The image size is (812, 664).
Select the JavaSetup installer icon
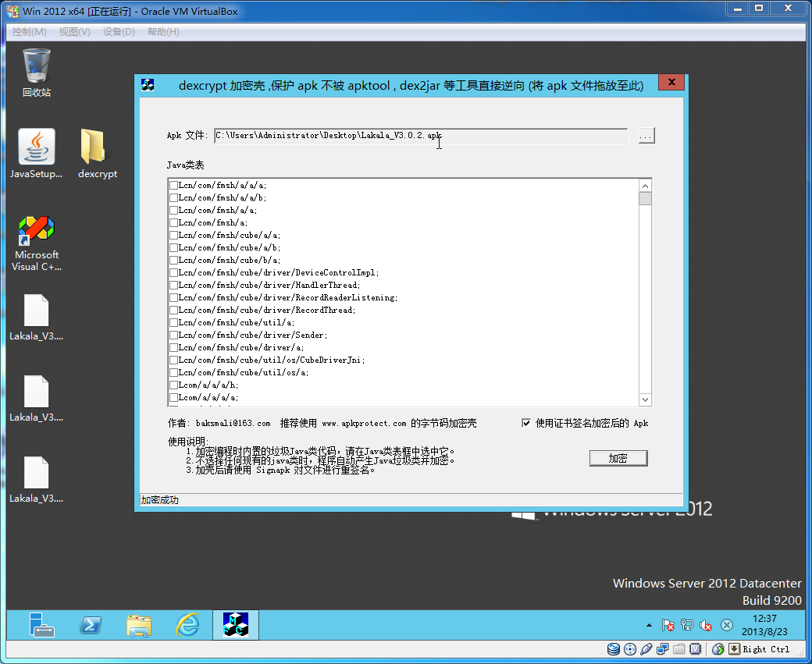(x=36, y=154)
